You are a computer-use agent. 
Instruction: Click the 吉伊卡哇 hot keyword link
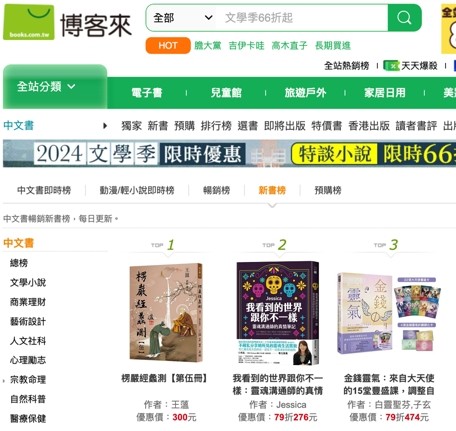(x=246, y=45)
